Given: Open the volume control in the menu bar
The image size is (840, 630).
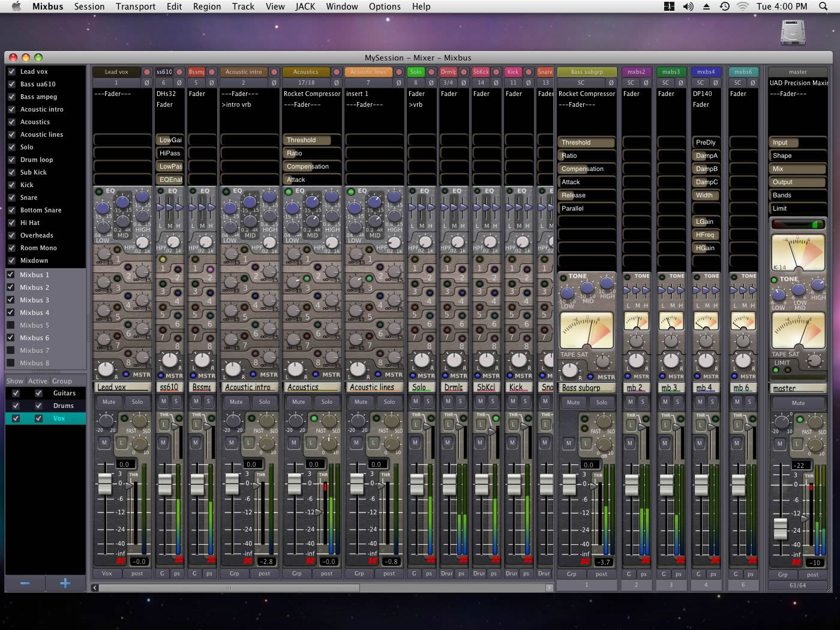Looking at the screenshot, I should (x=688, y=7).
